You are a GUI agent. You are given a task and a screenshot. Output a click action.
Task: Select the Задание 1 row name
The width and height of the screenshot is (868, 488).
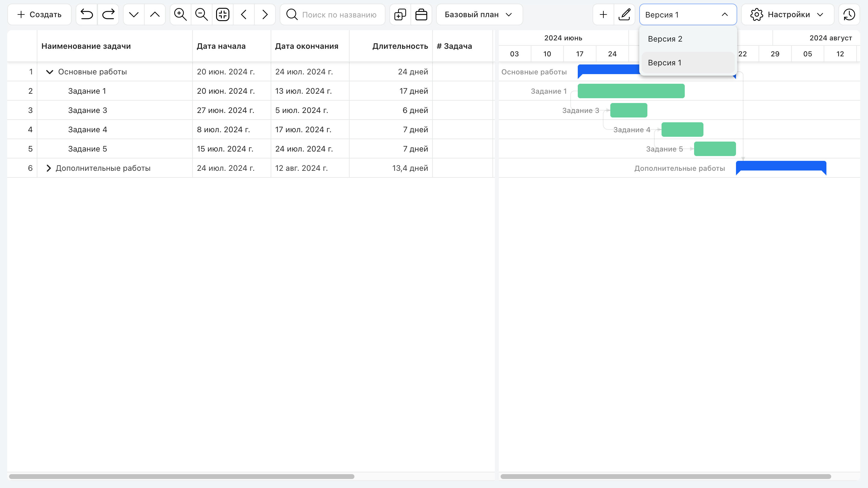87,91
